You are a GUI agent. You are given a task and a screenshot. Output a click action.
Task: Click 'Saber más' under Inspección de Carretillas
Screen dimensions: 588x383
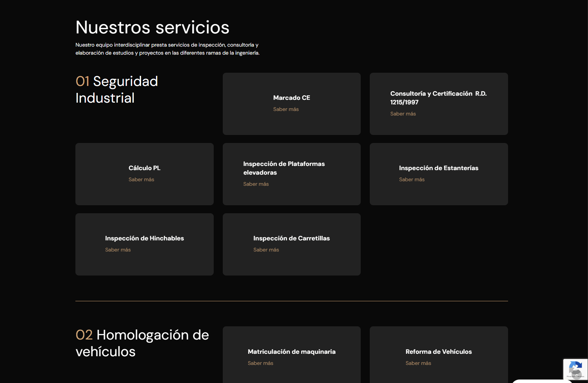tap(266, 249)
